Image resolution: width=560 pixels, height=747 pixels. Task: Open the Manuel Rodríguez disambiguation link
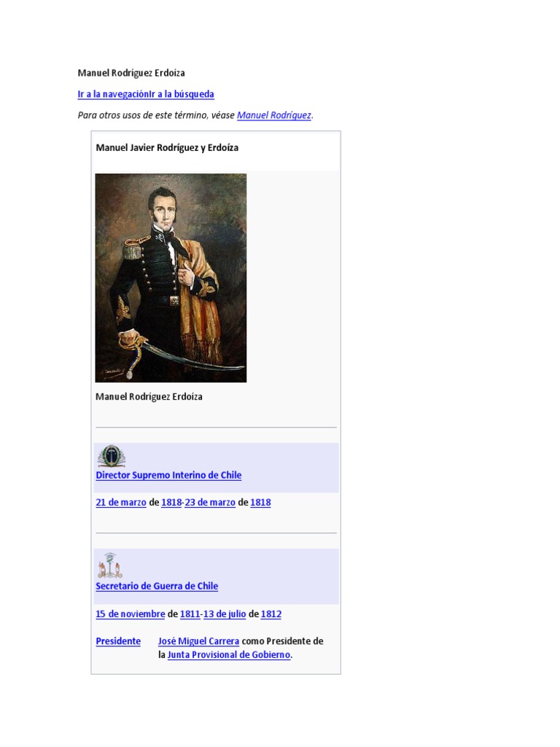click(x=274, y=115)
